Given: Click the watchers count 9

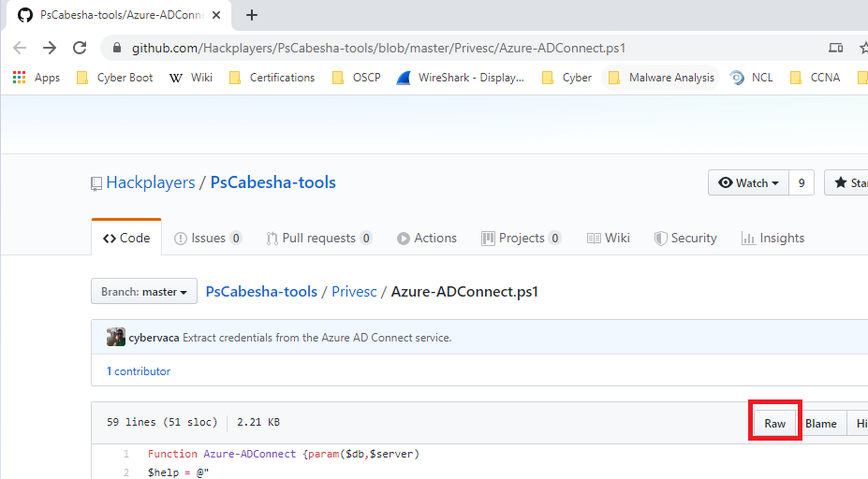Looking at the screenshot, I should 802,182.
